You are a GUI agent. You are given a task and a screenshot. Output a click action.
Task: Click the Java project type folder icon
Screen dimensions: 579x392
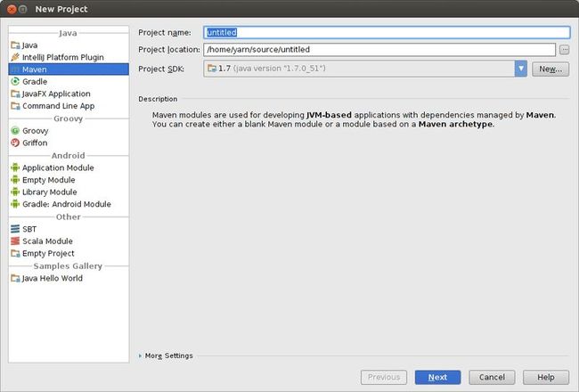[15, 45]
